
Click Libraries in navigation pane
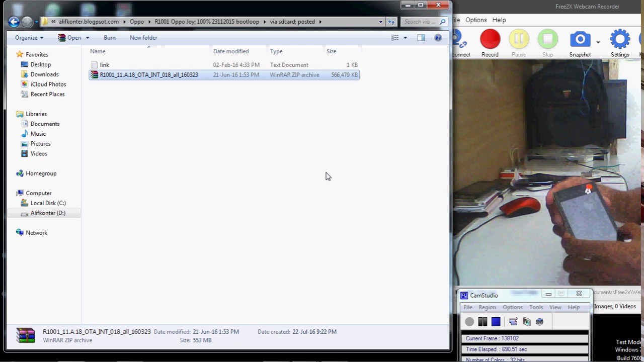[x=36, y=114]
